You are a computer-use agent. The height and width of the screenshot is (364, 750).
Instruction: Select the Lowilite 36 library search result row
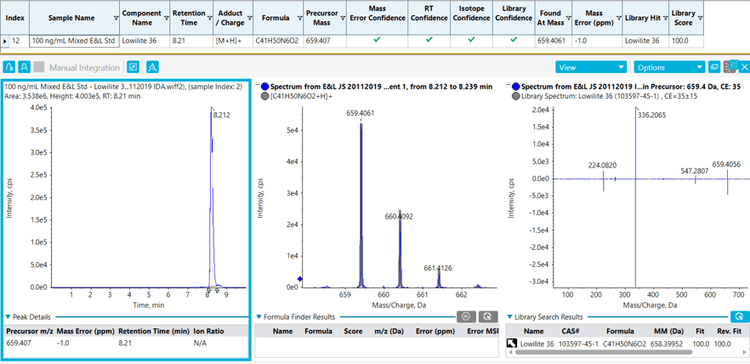pos(627,343)
